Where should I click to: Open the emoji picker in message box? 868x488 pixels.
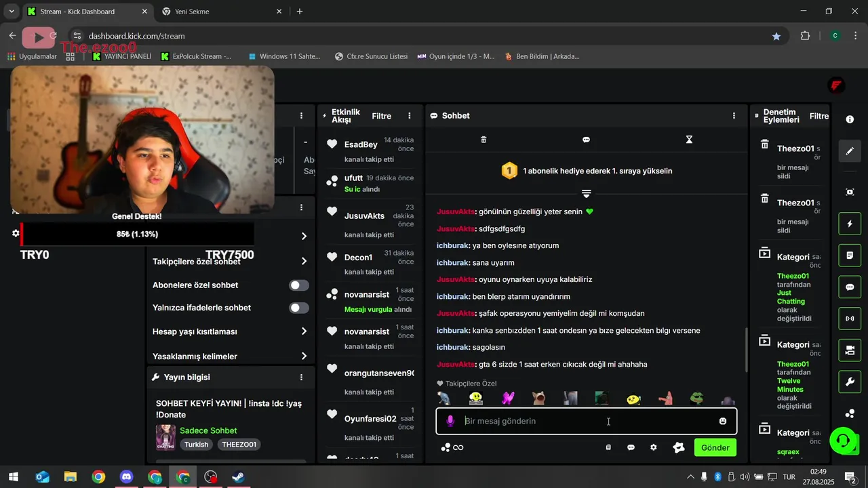[723, 421]
